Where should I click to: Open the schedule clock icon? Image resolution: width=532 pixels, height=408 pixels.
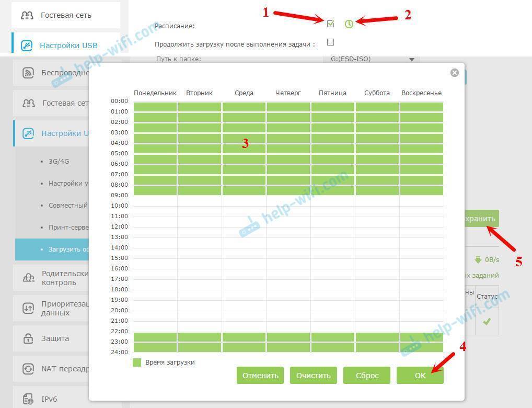point(349,24)
